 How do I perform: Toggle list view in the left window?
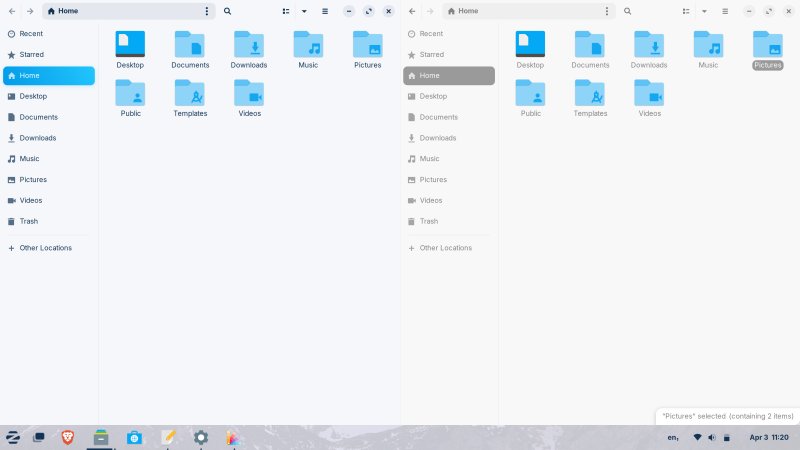click(x=286, y=11)
